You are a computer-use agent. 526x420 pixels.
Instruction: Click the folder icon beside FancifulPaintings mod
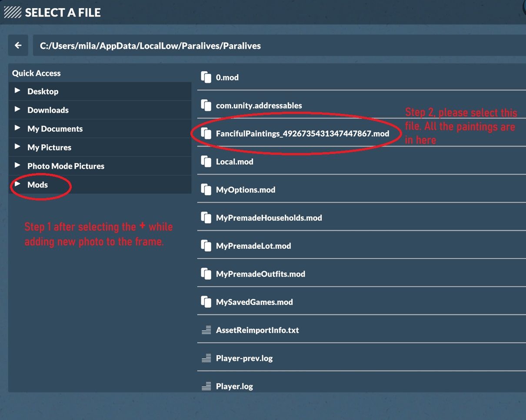tap(206, 133)
